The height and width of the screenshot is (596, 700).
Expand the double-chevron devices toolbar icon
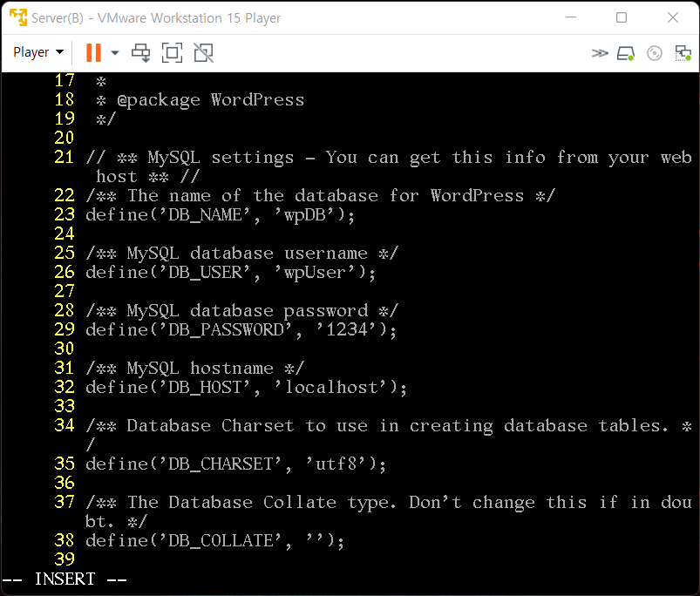click(x=600, y=53)
